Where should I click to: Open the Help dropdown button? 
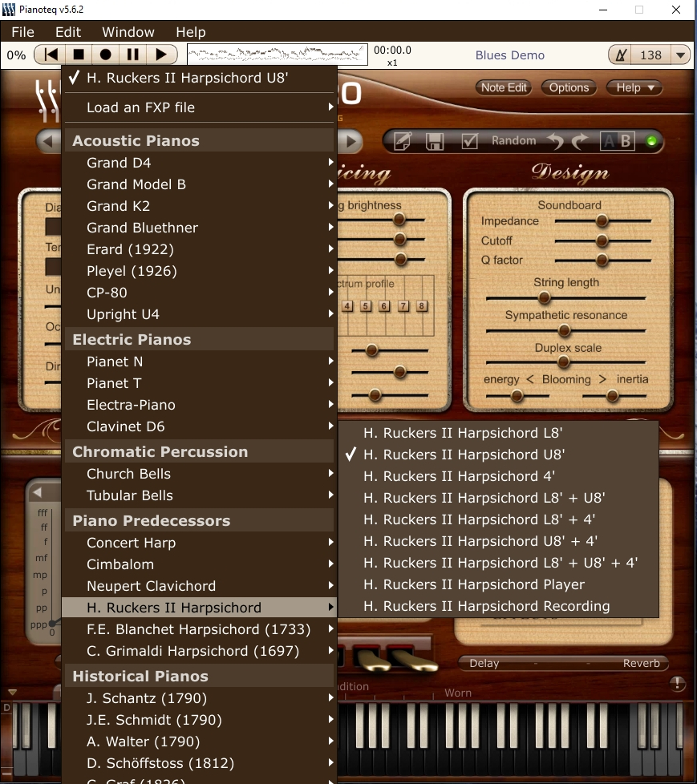tap(634, 87)
